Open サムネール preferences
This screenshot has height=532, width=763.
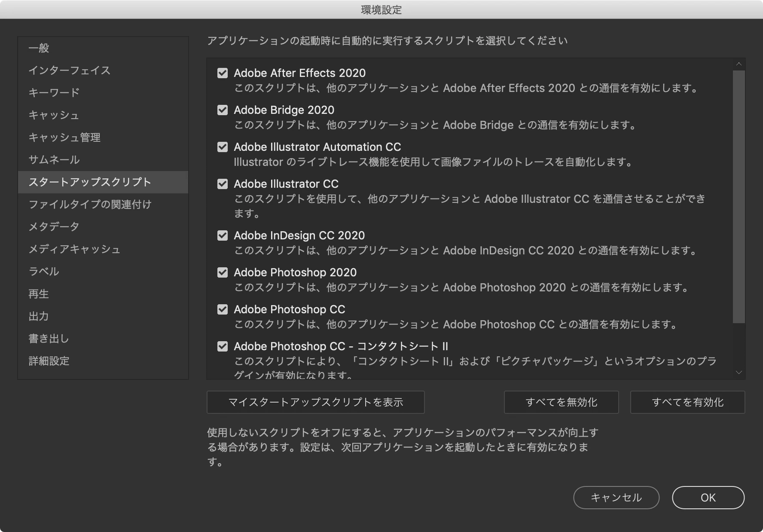[x=103, y=160]
